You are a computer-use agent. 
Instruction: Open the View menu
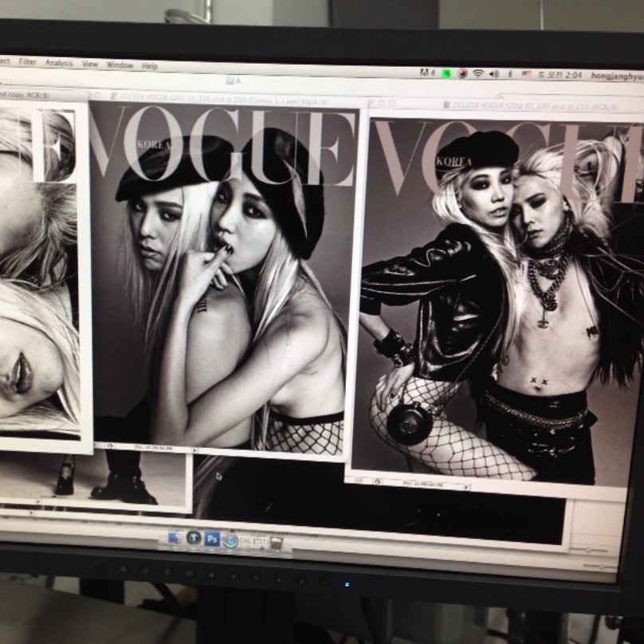pos(90,64)
